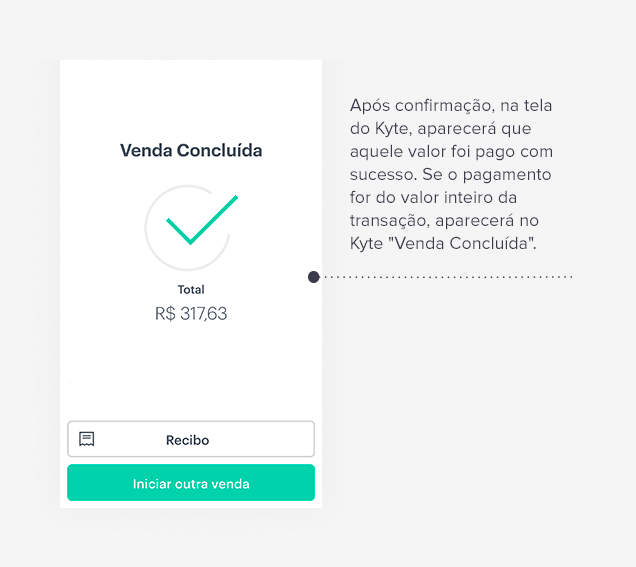Click the line "transação, aparecerá no"
This screenshot has height=567, width=636.
tap(444, 221)
